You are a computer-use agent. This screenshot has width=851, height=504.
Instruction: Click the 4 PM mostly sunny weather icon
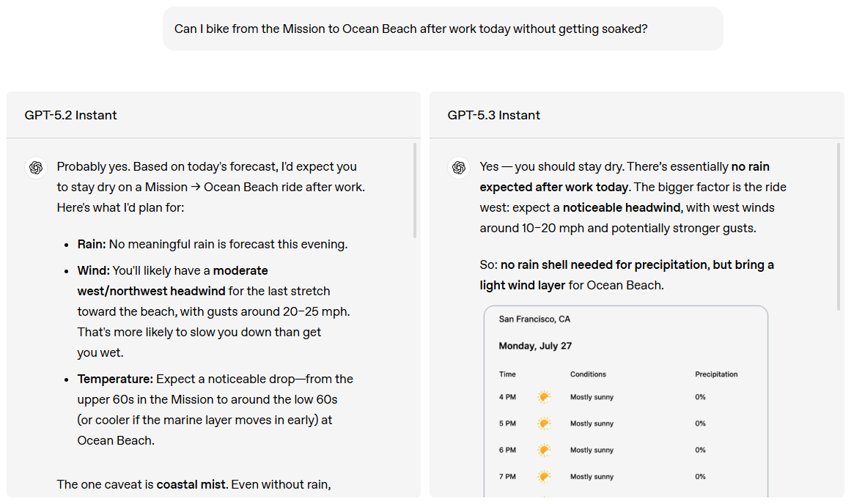click(543, 397)
